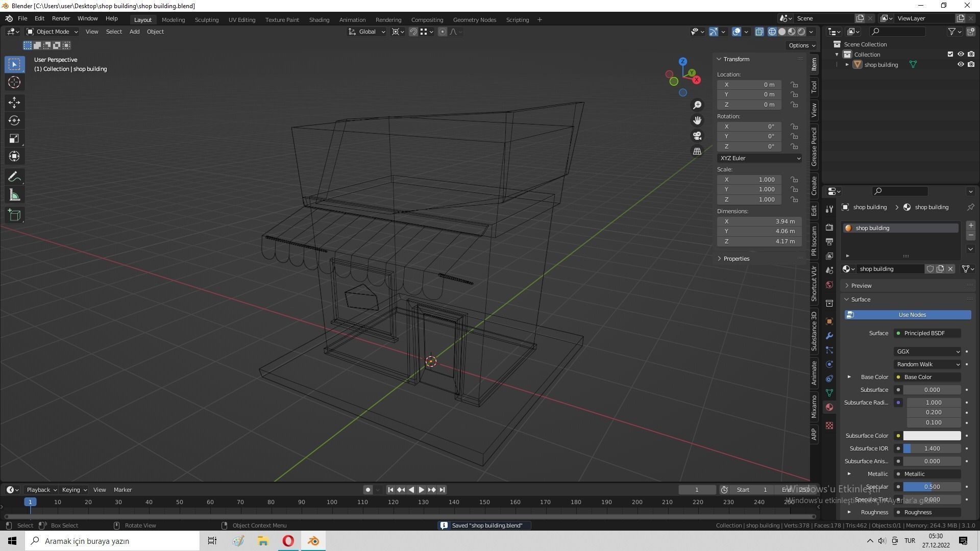Image resolution: width=980 pixels, height=551 pixels.
Task: Click the Use Nodes button
Action: [x=908, y=315]
